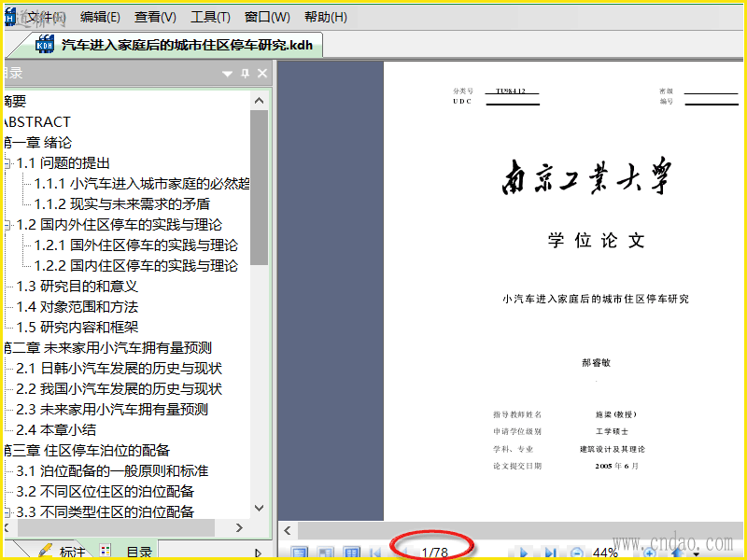Open the 查看(V) menu

(x=155, y=18)
